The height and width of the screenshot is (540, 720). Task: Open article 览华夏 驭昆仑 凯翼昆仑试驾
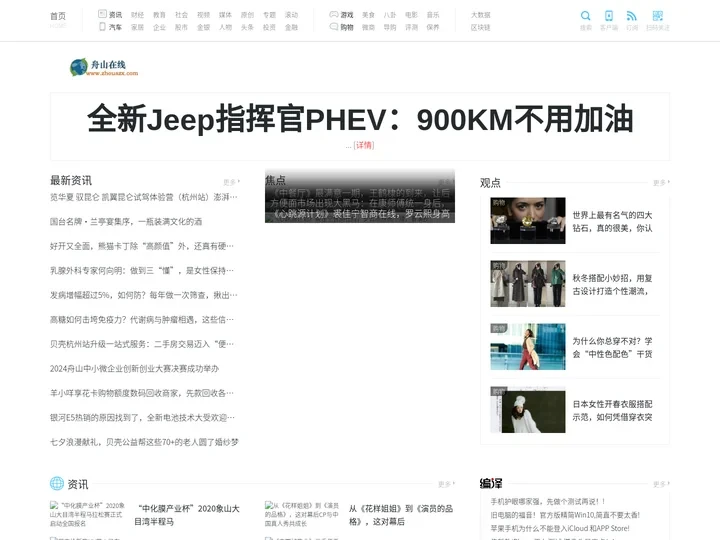coord(144,197)
